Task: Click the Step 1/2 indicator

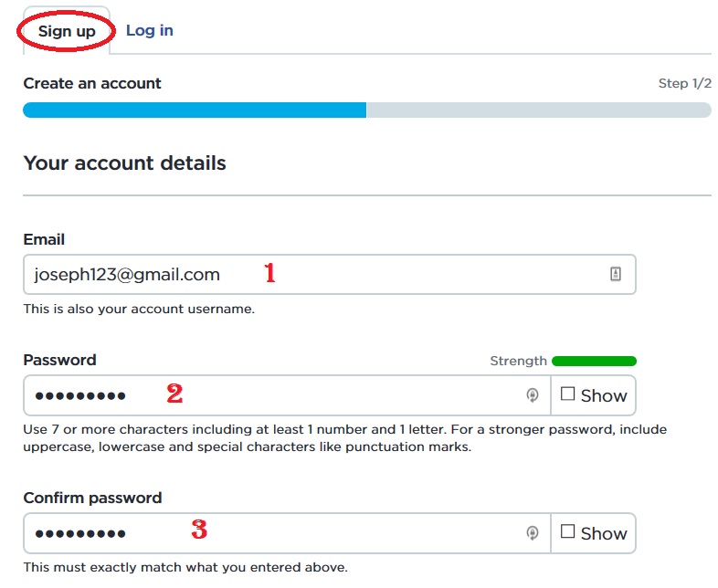Action: point(684,83)
